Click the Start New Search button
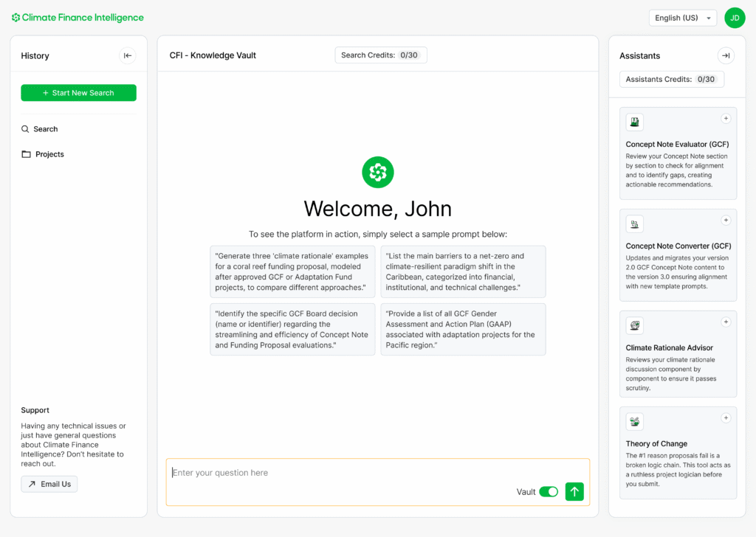Viewport: 756px width, 537px height. pyautogui.click(x=78, y=93)
